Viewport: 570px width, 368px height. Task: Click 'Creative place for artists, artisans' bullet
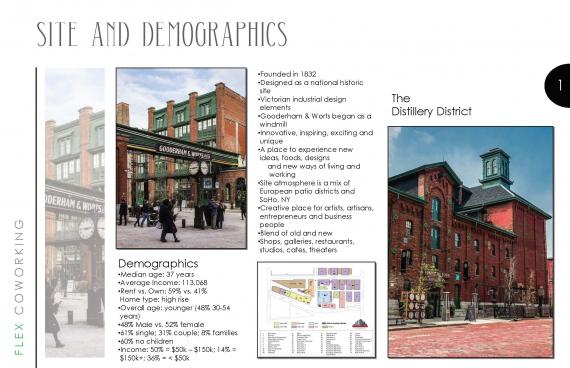pyautogui.click(x=316, y=216)
